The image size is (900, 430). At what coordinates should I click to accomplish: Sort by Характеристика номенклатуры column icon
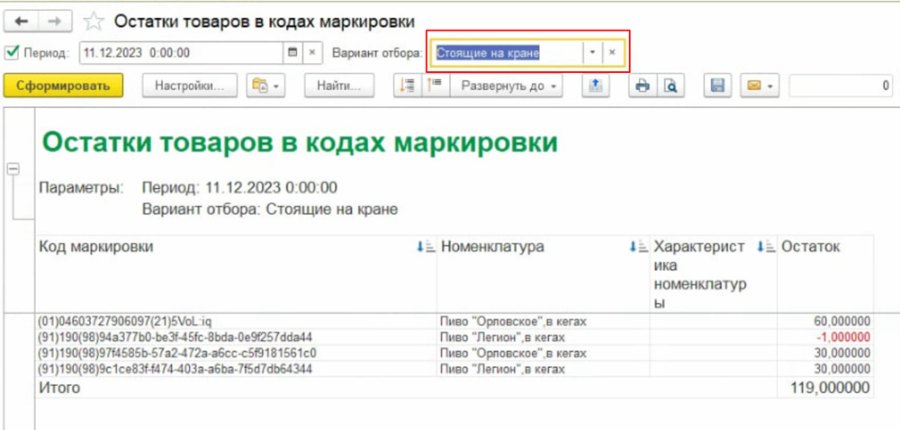[766, 247]
